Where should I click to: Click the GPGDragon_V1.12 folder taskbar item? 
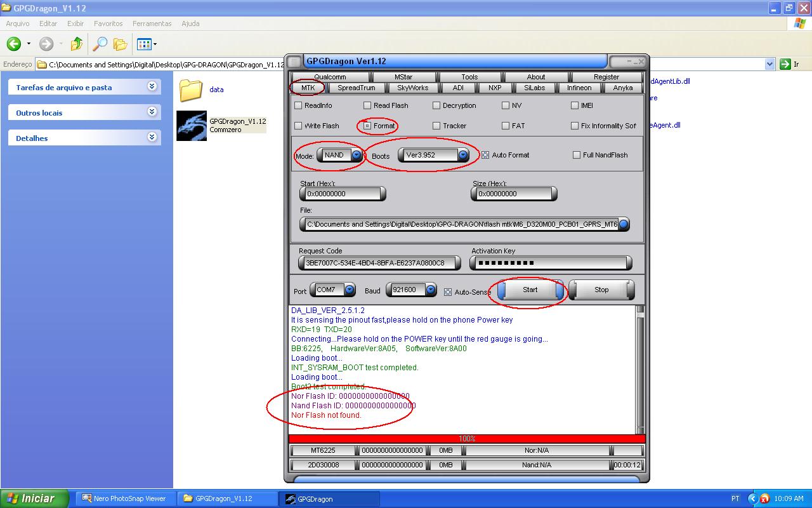click(227, 498)
